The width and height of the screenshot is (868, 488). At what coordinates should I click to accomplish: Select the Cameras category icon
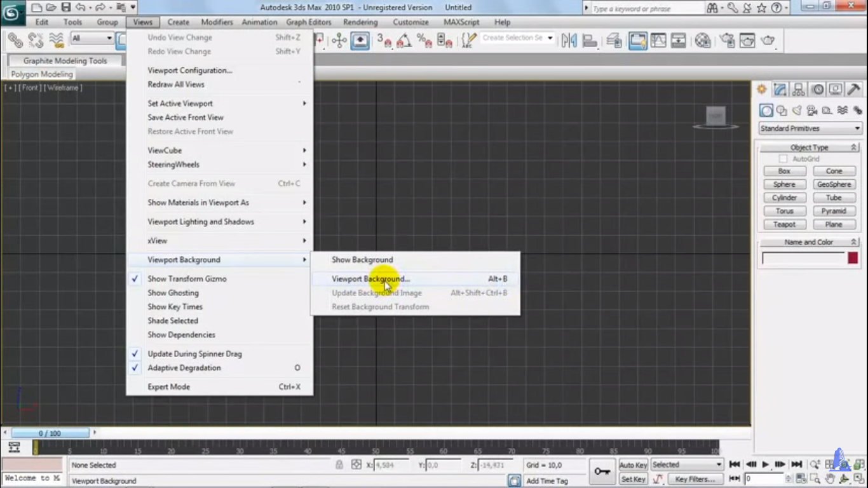[812, 111]
